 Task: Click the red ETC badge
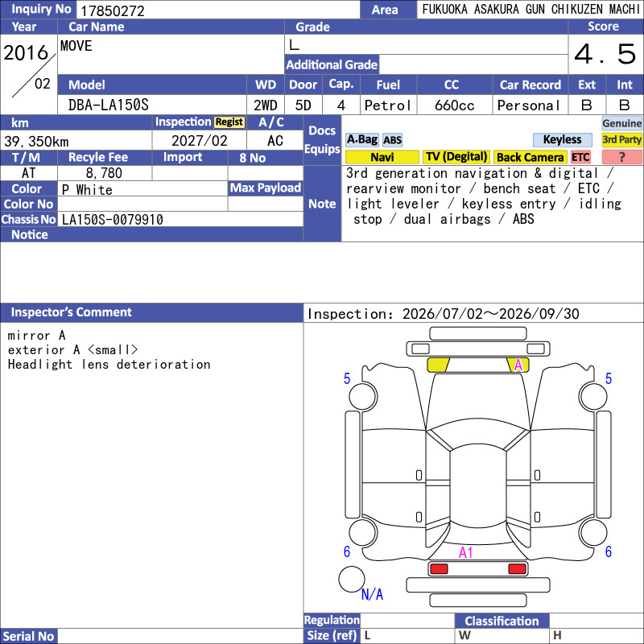[x=580, y=157]
